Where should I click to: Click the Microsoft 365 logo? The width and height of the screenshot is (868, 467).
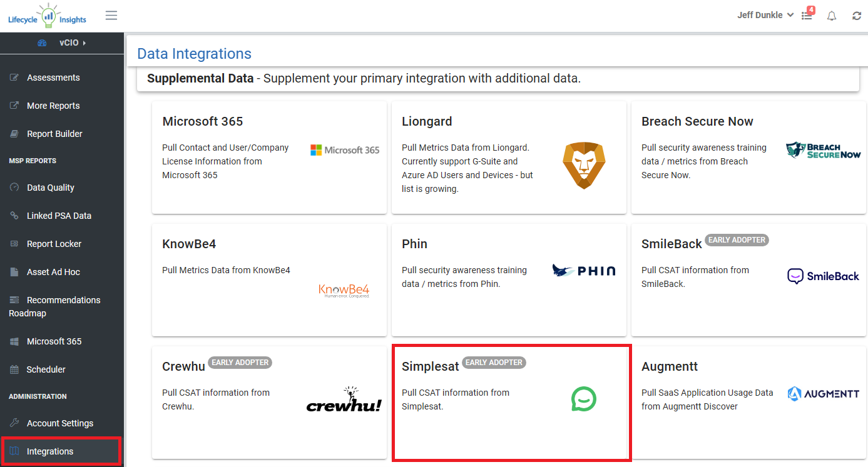[x=345, y=150]
